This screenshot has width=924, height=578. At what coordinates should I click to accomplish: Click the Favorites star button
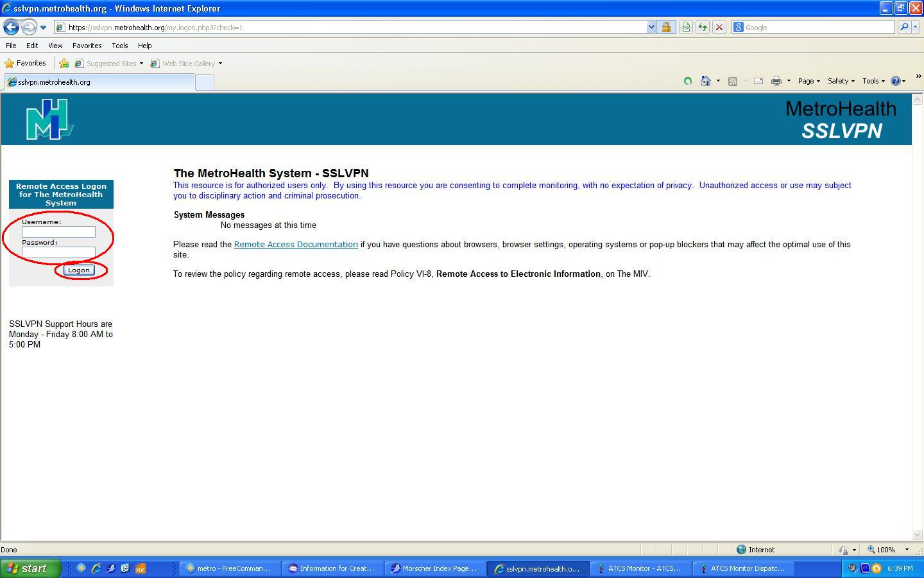(26, 63)
